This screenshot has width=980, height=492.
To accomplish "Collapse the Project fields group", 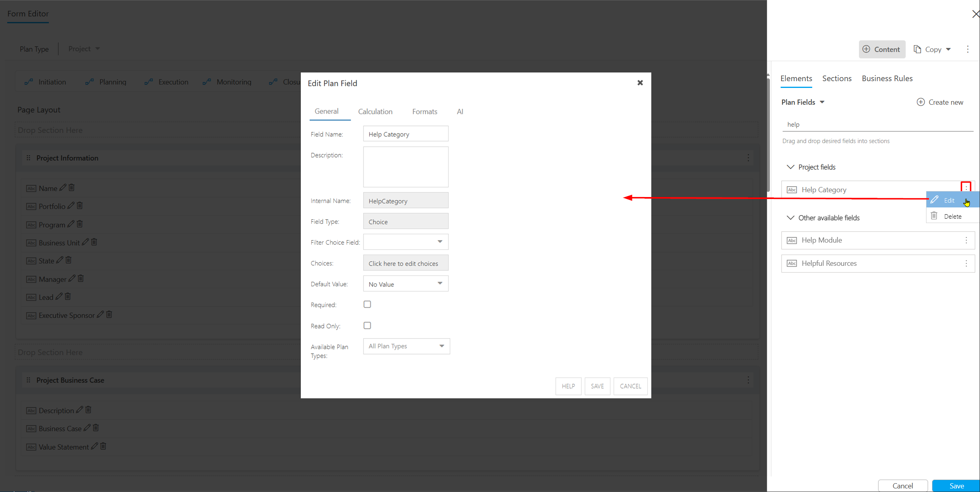I will click(x=790, y=167).
